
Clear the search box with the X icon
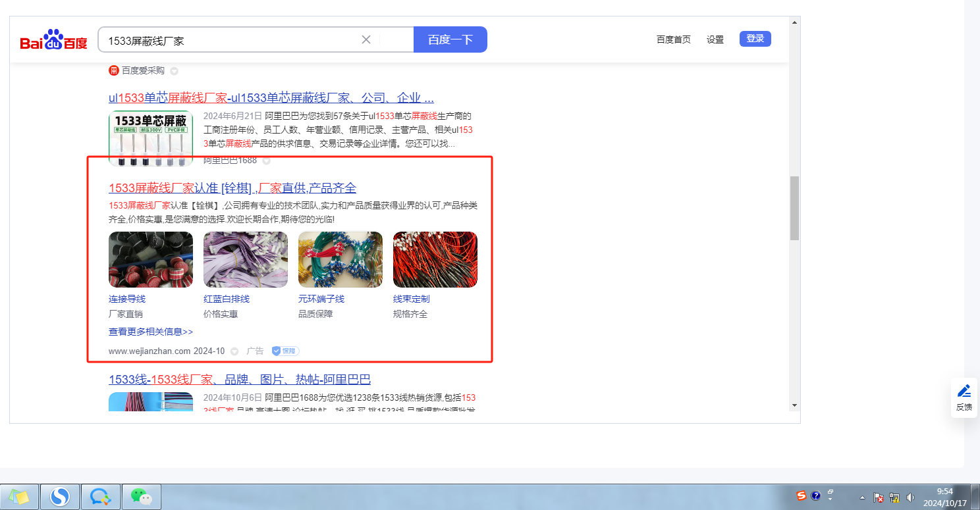tap(366, 39)
